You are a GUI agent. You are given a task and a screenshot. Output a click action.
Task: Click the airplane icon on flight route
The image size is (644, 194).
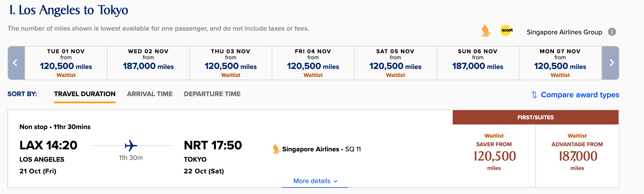coord(131,145)
